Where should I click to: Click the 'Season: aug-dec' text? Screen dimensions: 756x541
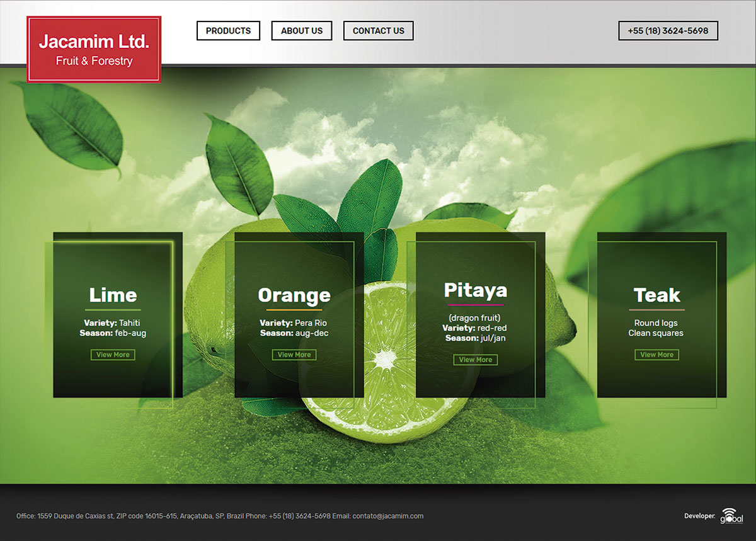[x=294, y=333]
